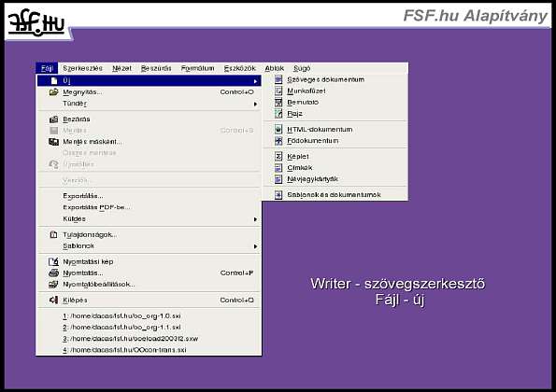
Task: Expand the Küldés submenu arrow
Action: coord(255,219)
